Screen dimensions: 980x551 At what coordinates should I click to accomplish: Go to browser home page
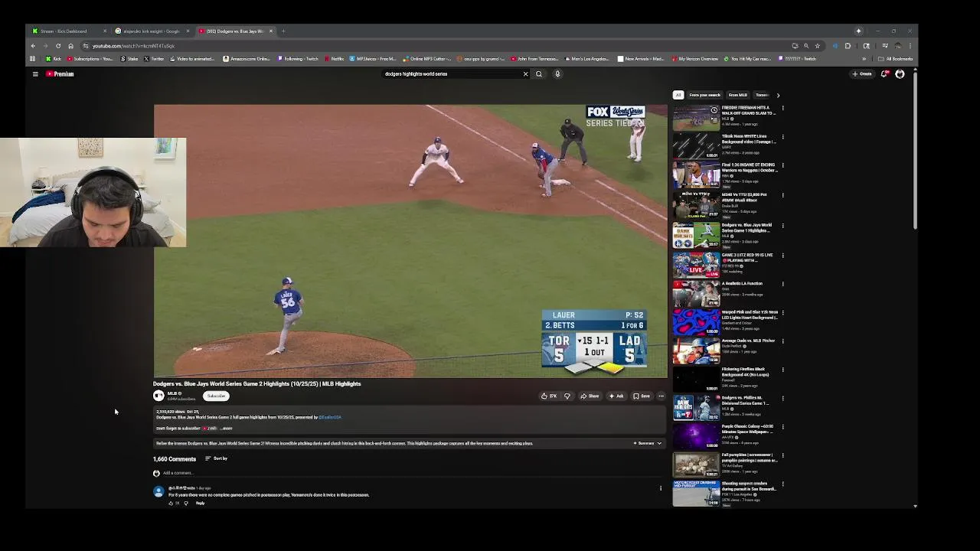click(x=70, y=46)
